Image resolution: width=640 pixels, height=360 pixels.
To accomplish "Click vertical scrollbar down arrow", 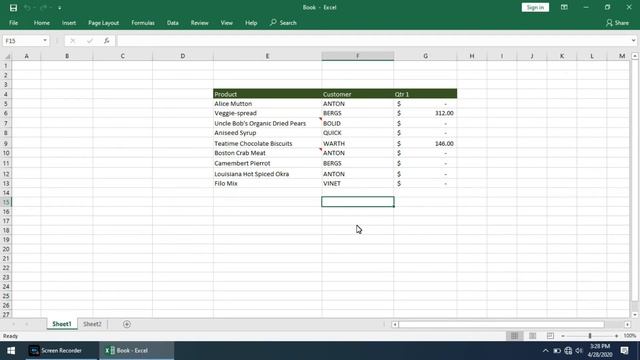I will tap(635, 315).
